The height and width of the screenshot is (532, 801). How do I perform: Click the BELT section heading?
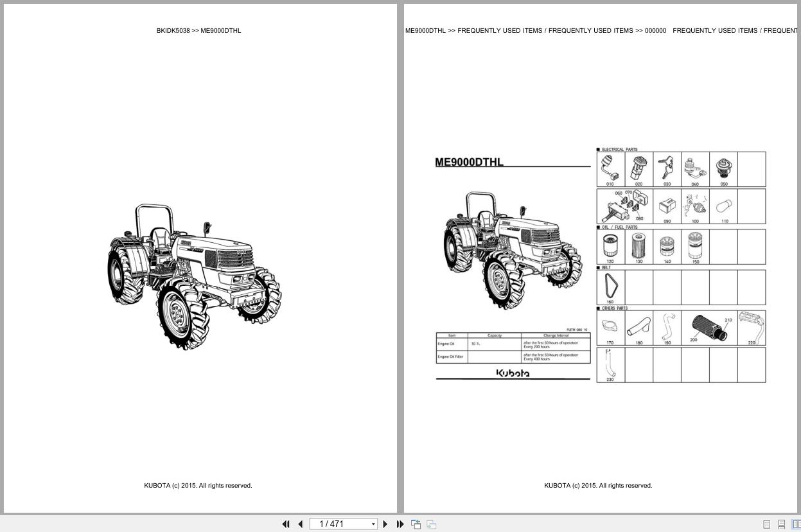click(x=606, y=267)
